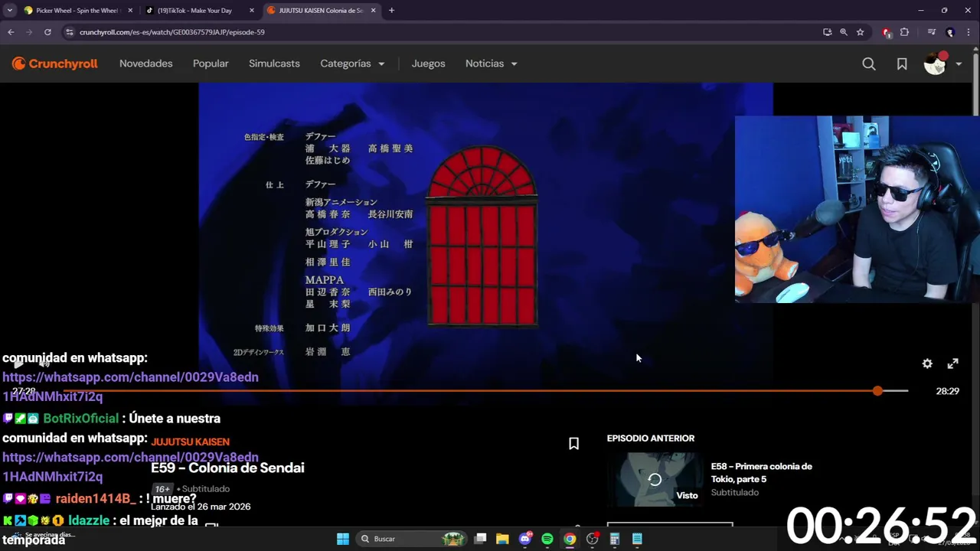Open Crunchyroll search magnifier
This screenshot has width=980, height=551.
point(869,64)
